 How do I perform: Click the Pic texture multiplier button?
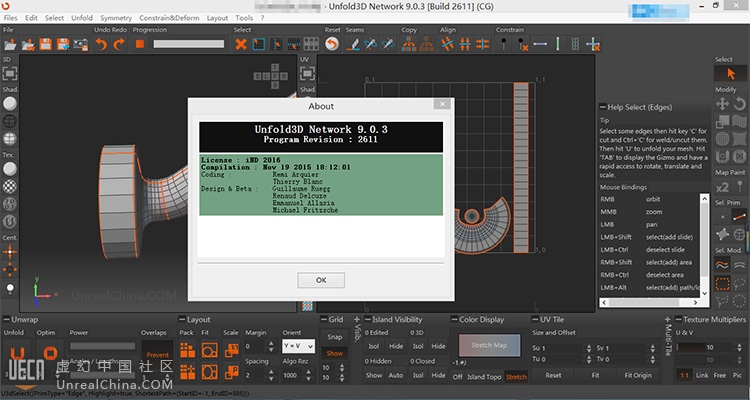[737, 375]
